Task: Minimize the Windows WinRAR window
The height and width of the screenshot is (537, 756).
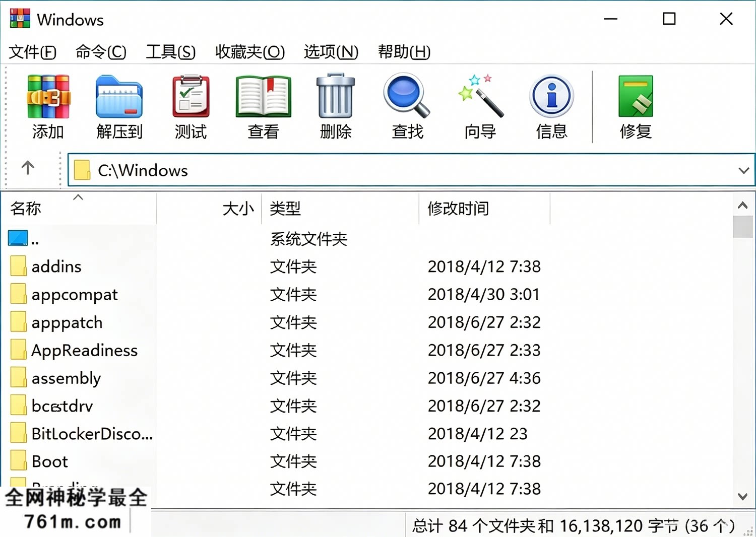Action: click(x=611, y=19)
